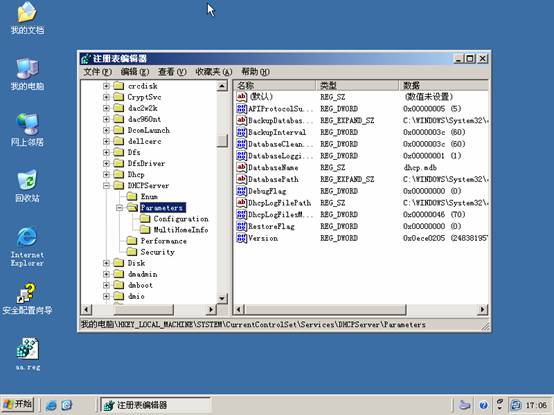The width and height of the screenshot is (554, 415).
Task: Open the 查看(V) menu
Action: (172, 72)
